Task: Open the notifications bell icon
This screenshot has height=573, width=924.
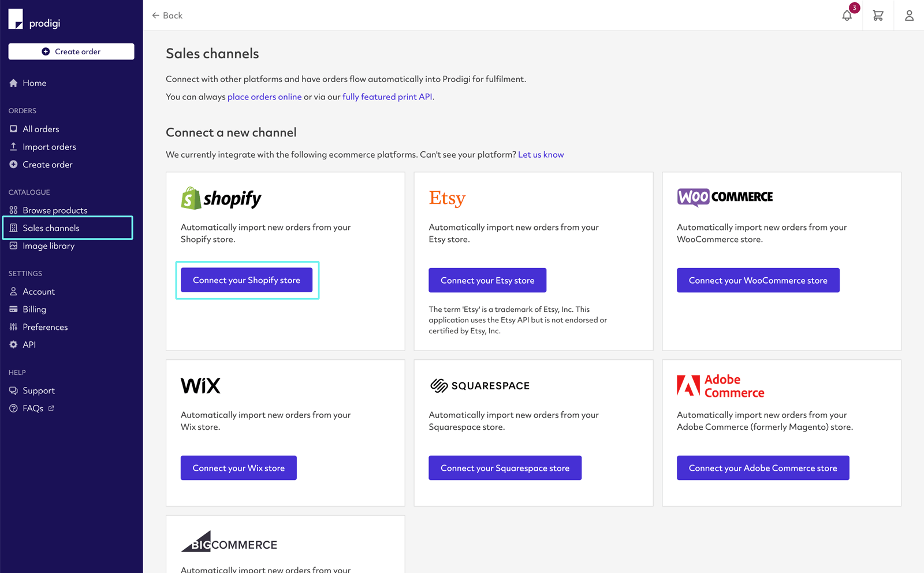Action: [x=847, y=16]
